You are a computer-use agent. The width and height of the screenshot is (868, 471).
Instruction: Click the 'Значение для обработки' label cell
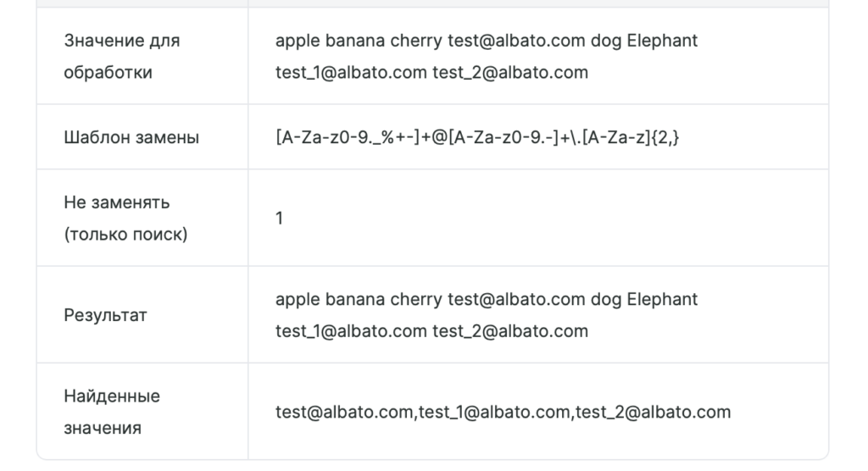pyautogui.click(x=142, y=56)
